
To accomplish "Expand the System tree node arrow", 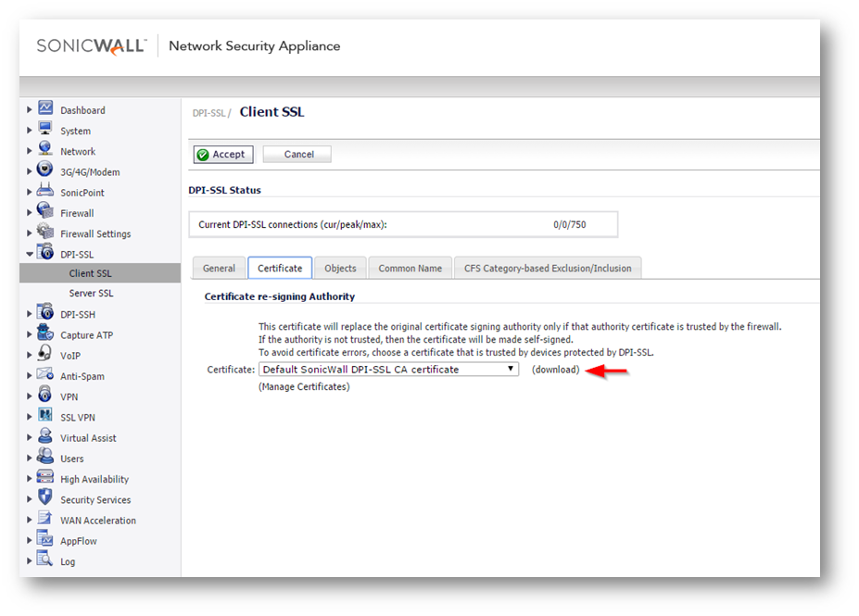I will click(30, 131).
